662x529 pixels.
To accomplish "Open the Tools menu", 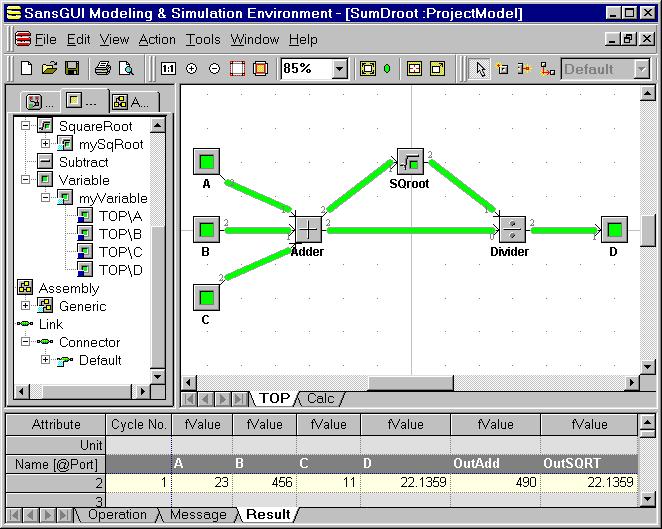I will click(x=203, y=39).
